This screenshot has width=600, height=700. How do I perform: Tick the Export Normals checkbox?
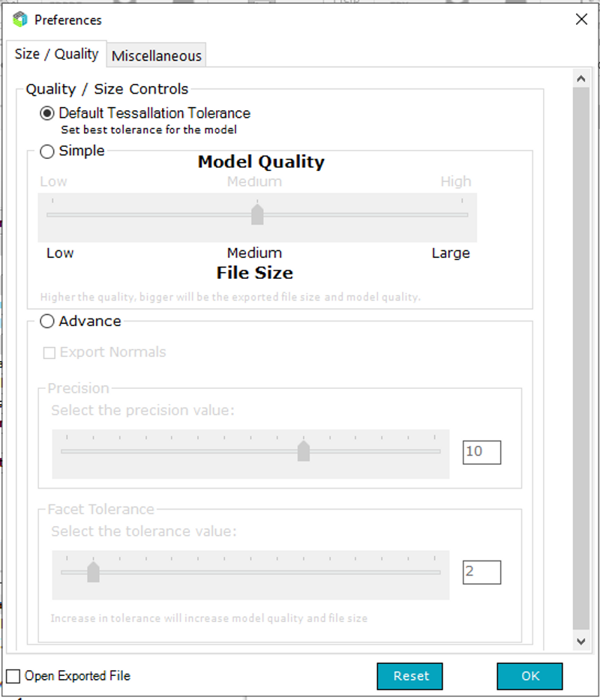[x=49, y=353]
